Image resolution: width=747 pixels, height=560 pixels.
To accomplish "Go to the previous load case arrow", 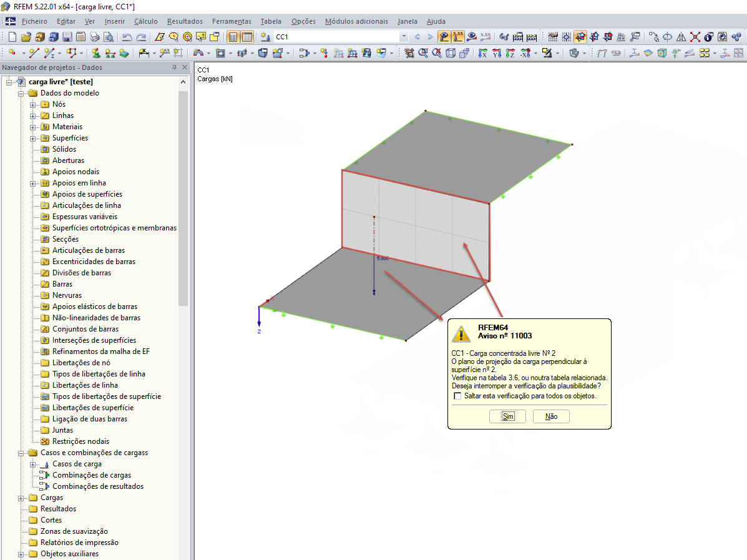I will click(x=417, y=37).
